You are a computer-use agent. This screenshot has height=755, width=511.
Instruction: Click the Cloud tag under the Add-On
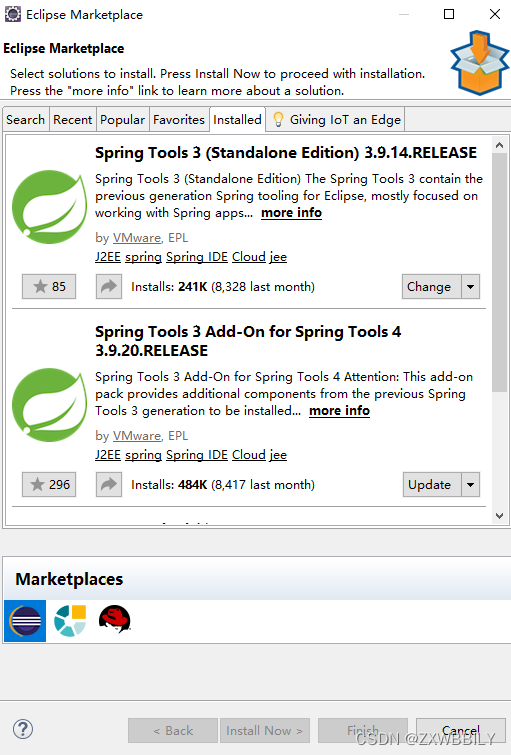pos(249,455)
